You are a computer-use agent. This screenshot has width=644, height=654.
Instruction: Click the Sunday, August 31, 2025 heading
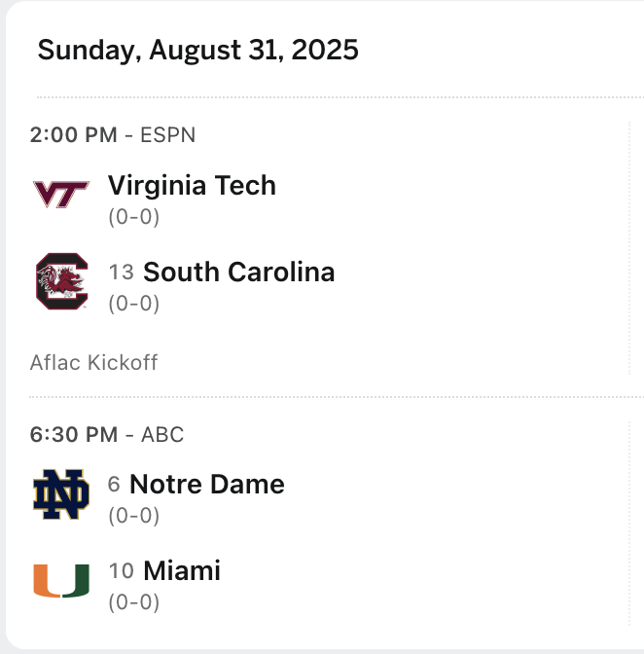197,50
